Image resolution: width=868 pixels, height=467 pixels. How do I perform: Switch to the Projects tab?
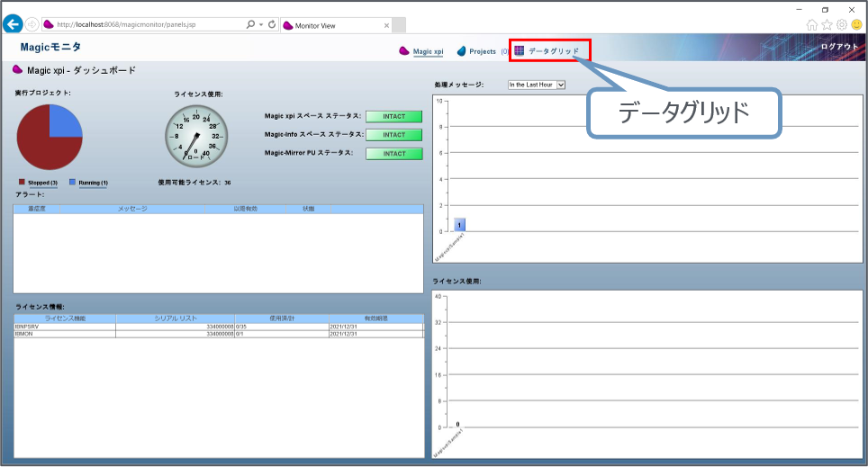[483, 51]
